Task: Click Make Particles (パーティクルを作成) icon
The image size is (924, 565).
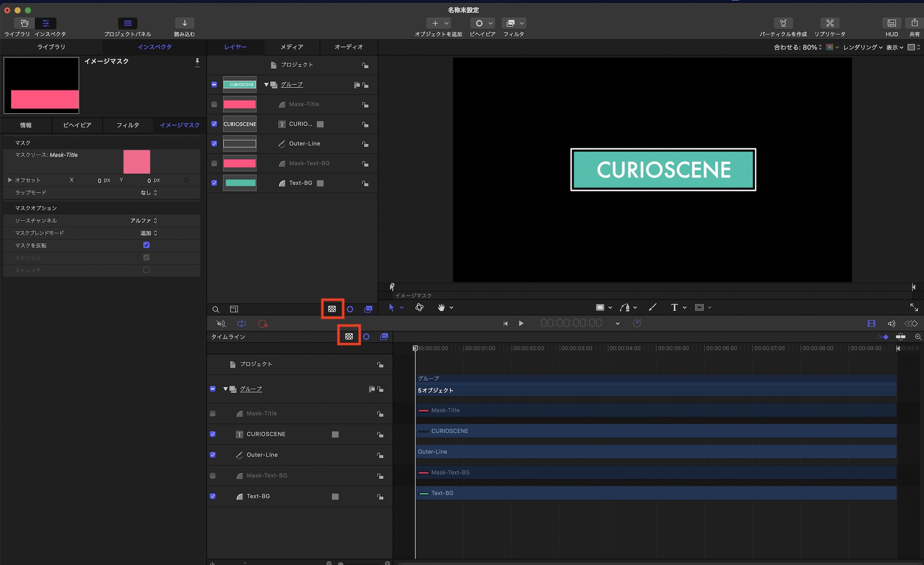Action: point(783,23)
